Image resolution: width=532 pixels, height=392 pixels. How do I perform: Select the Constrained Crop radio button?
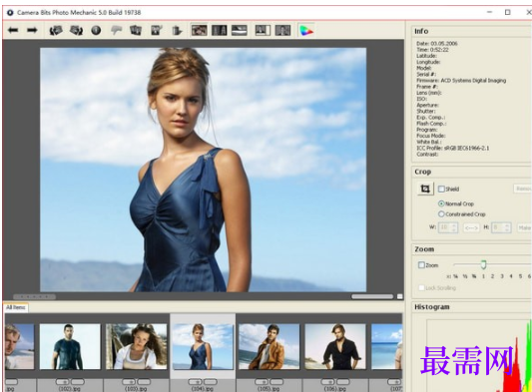tap(441, 214)
